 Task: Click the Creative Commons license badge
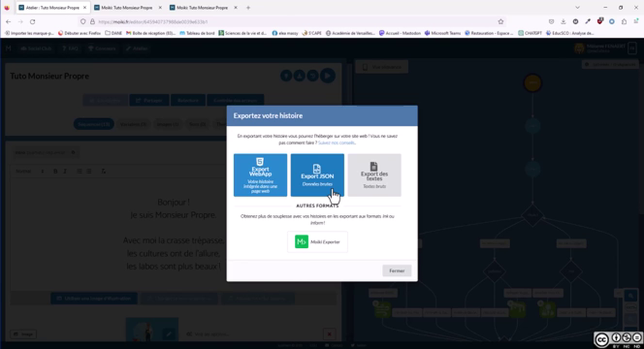[x=618, y=339]
